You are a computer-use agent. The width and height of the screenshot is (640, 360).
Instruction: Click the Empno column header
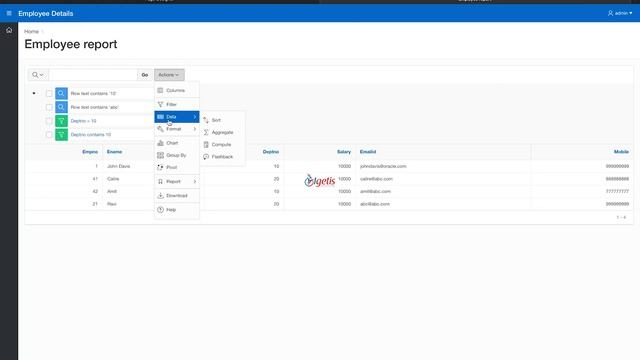coord(90,151)
